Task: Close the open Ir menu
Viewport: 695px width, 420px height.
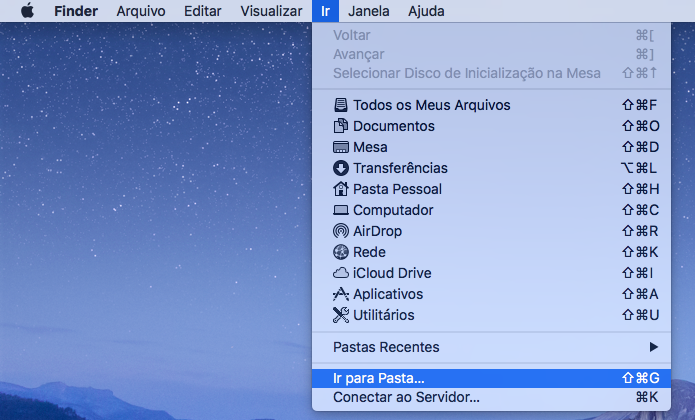Action: [x=325, y=11]
